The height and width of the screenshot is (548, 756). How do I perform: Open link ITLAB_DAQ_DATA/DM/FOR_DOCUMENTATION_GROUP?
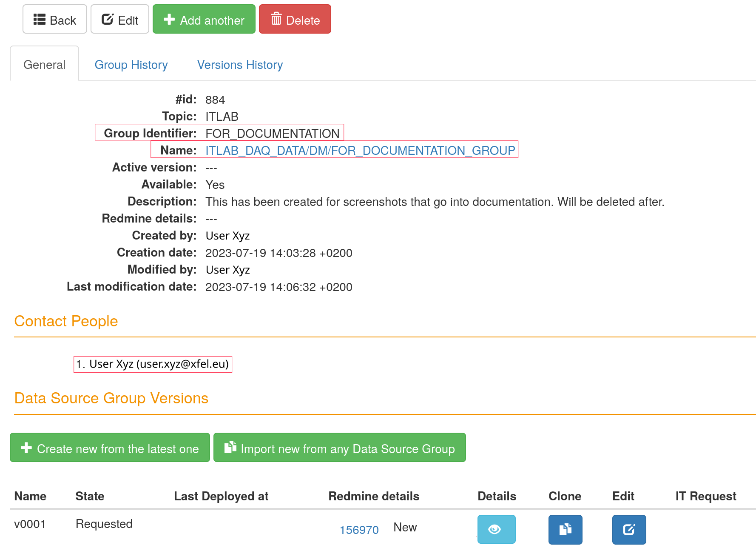point(360,150)
